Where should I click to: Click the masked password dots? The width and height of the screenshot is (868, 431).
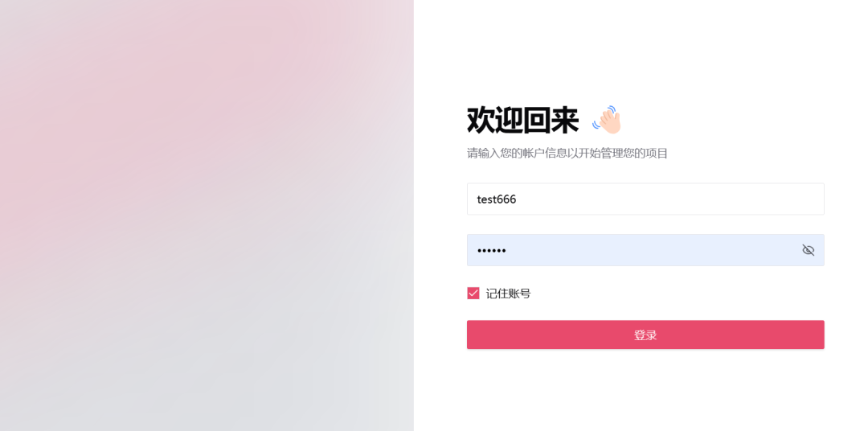[x=492, y=251]
